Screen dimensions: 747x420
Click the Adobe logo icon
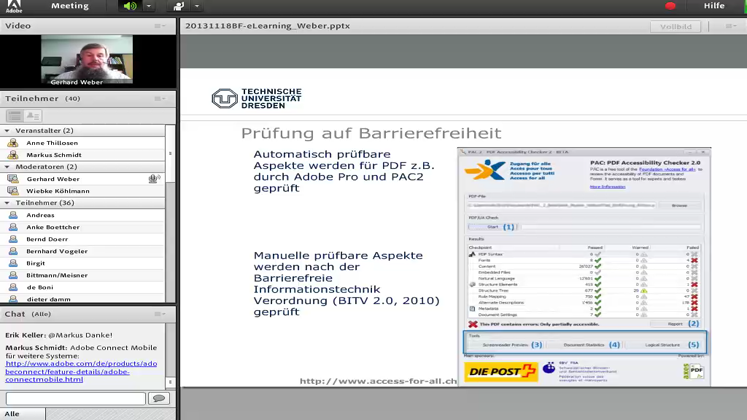click(14, 6)
